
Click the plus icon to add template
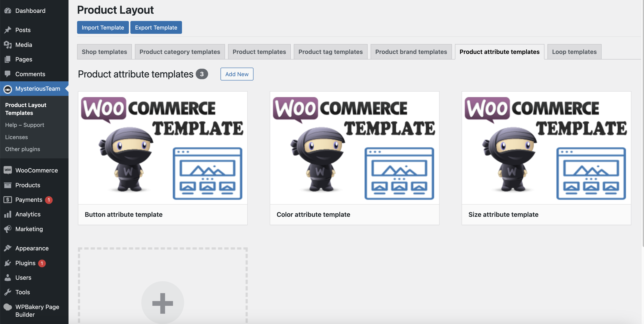(162, 303)
